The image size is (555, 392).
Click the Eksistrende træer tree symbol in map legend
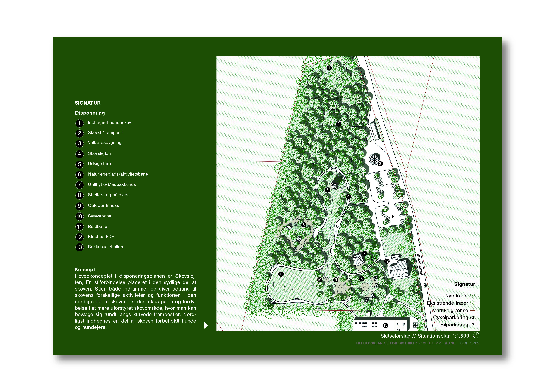click(x=472, y=303)
